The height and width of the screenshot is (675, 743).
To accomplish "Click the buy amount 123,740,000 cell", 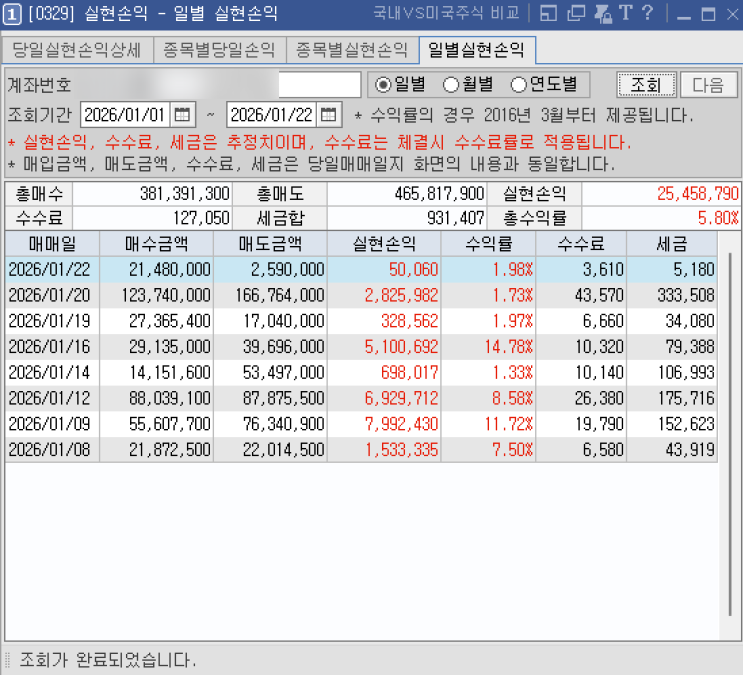I will 156,295.
